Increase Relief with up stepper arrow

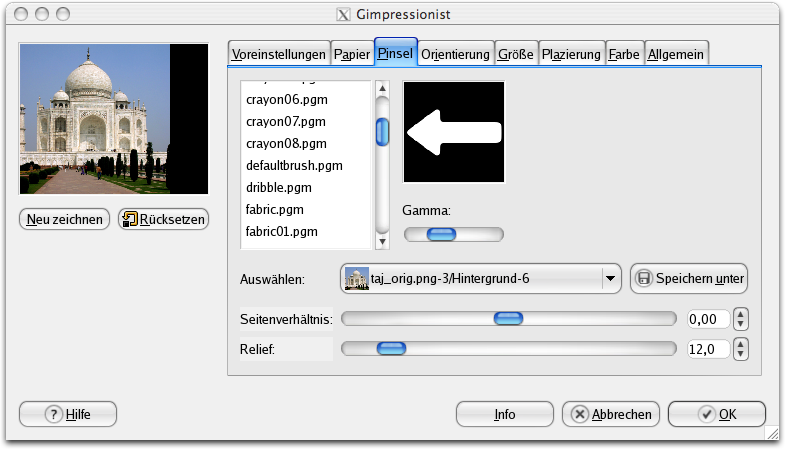pos(741,344)
